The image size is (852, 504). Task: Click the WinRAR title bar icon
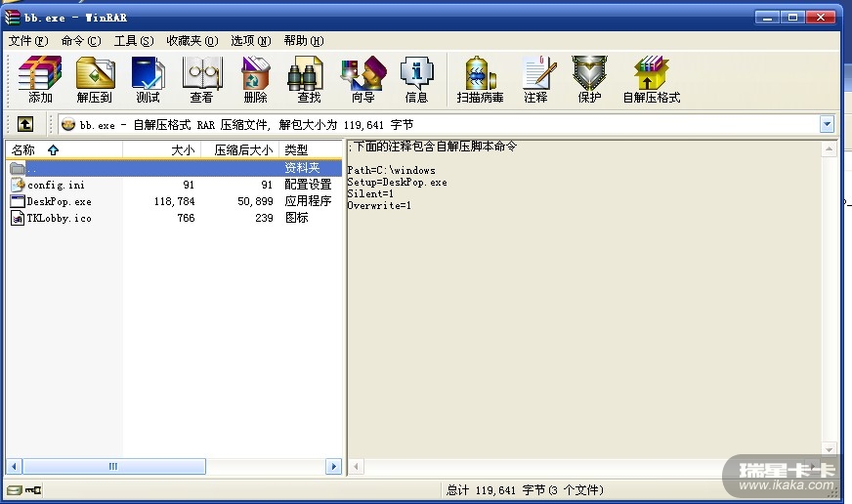pyautogui.click(x=12, y=18)
